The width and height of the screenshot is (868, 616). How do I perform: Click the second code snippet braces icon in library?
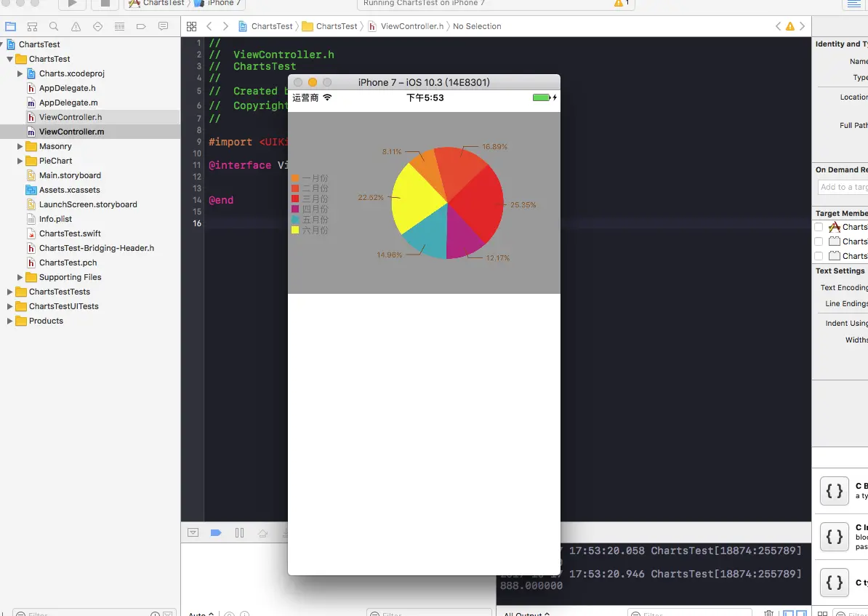pos(835,536)
